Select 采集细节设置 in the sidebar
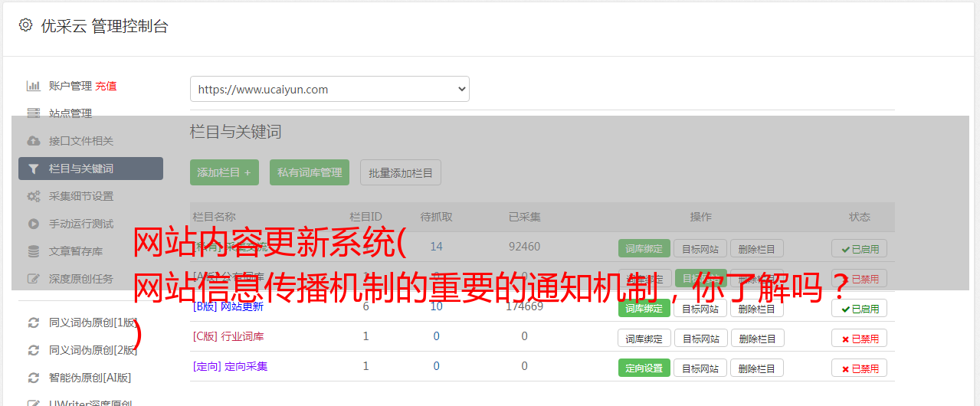This screenshot has height=406, width=980. click(81, 196)
